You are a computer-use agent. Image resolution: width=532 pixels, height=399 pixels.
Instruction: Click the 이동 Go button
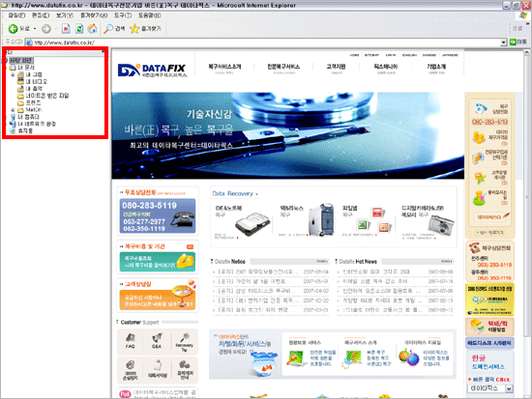(x=518, y=43)
